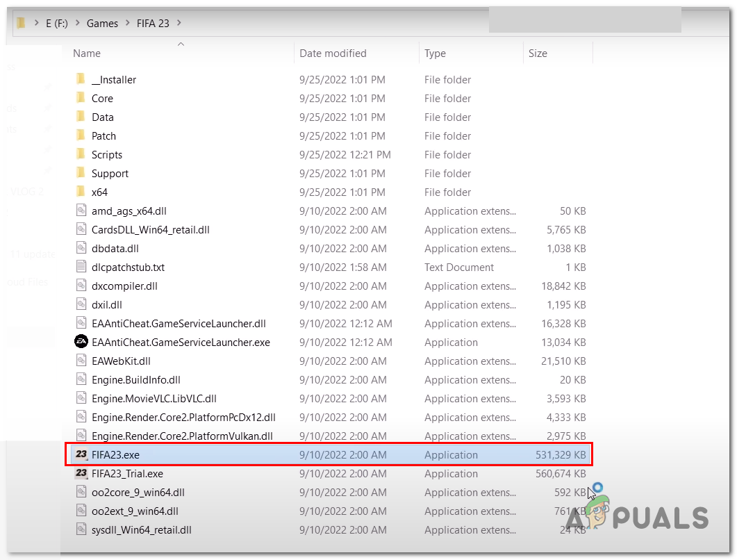The width and height of the screenshot is (737, 560).
Task: Click the dbdata.dll file icon
Action: click(81, 248)
